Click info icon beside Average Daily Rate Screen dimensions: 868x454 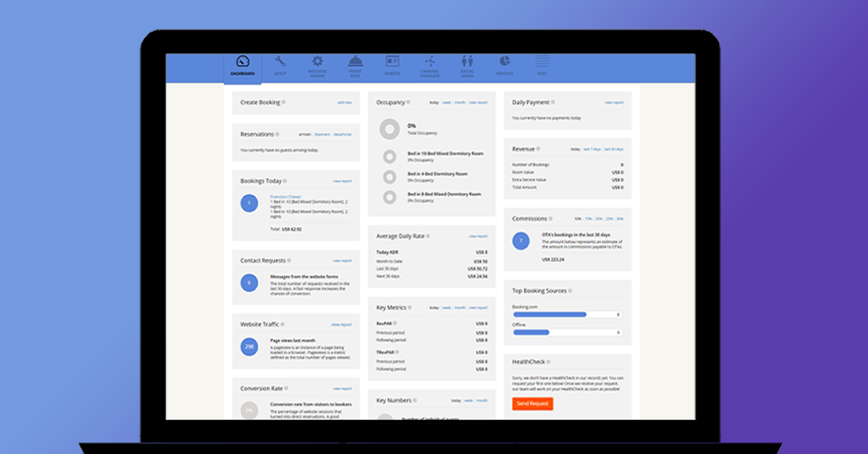(x=428, y=236)
